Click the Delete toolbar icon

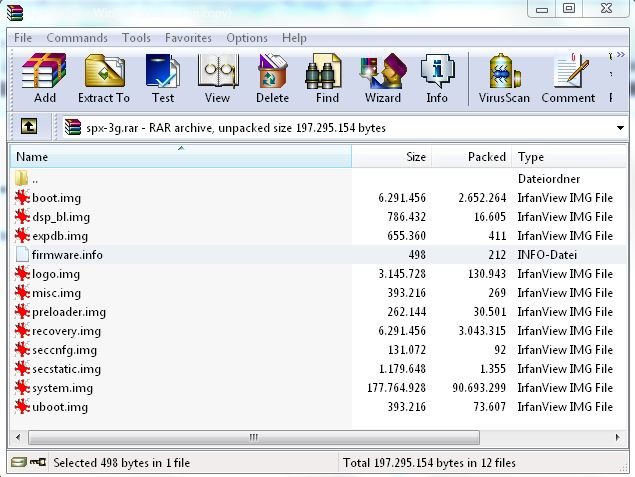click(272, 71)
